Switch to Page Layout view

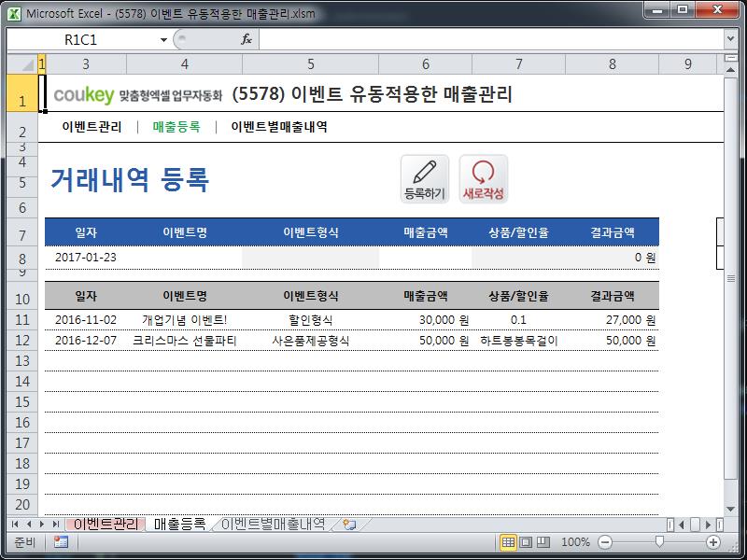click(x=526, y=542)
